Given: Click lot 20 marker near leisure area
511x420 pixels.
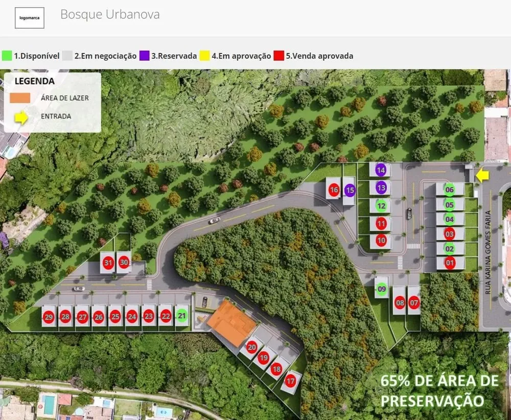Looking at the screenshot, I should tap(251, 347).
